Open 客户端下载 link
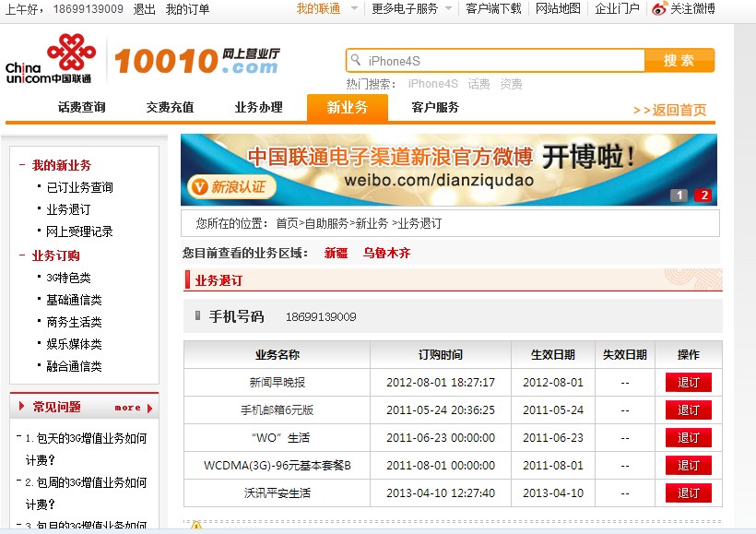The width and height of the screenshot is (756, 534). [494, 8]
